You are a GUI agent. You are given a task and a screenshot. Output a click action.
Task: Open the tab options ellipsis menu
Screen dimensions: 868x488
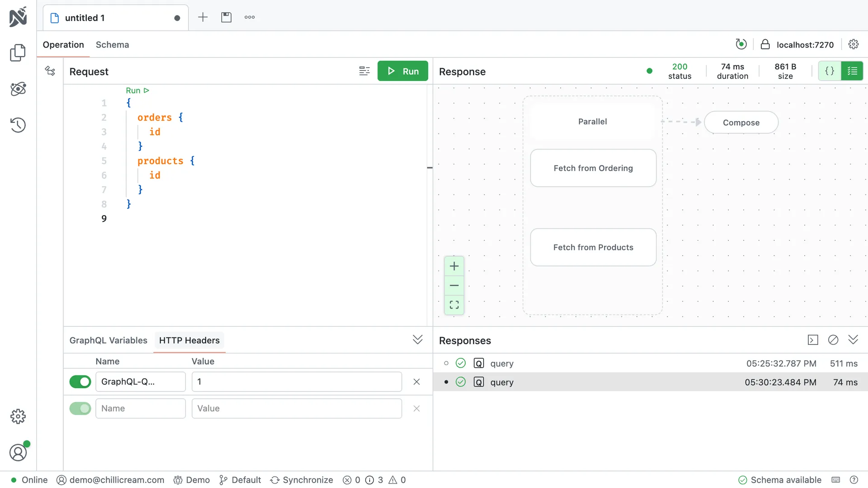point(249,17)
